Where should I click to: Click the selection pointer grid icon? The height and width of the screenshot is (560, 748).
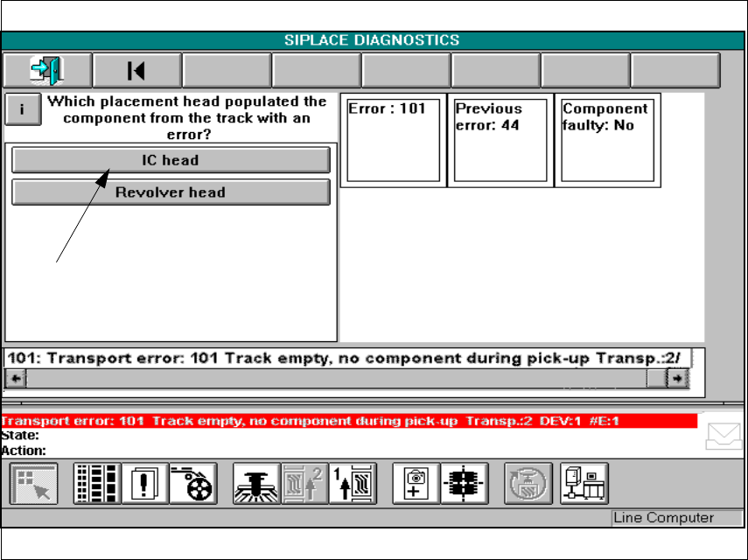coord(33,484)
